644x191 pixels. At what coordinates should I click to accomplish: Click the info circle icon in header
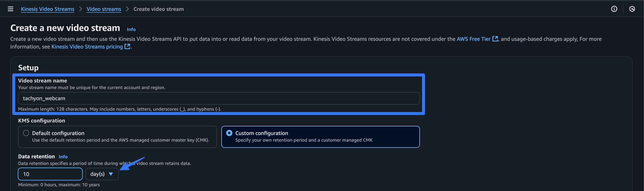tap(614, 9)
